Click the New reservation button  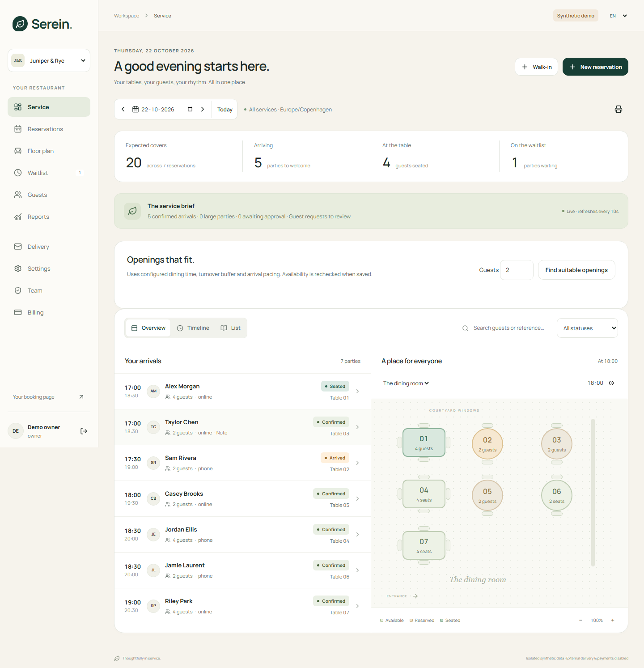[x=595, y=67]
